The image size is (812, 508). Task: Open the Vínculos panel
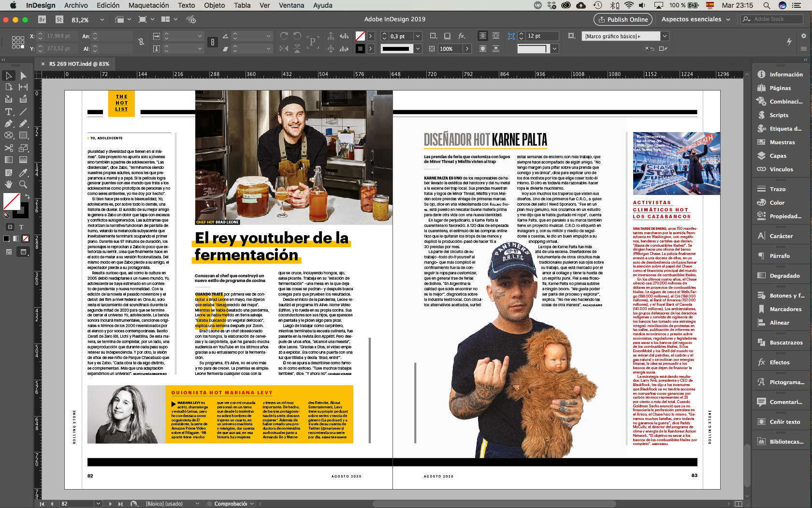pyautogui.click(x=781, y=169)
